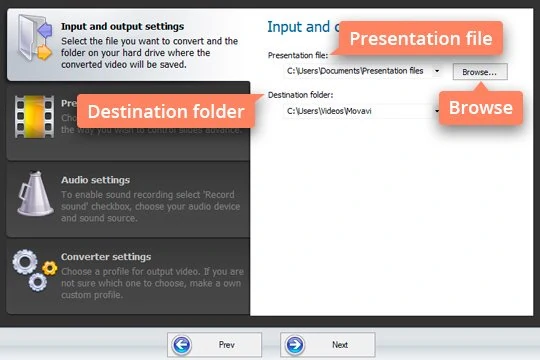
Task: Select the Presentation settings panel
Action: (128, 121)
